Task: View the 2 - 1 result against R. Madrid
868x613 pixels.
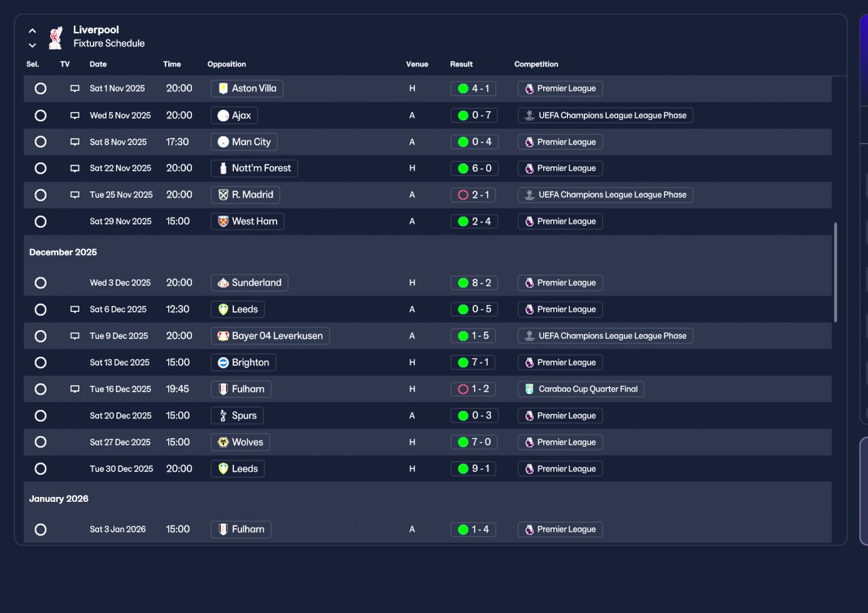Action: tap(473, 195)
